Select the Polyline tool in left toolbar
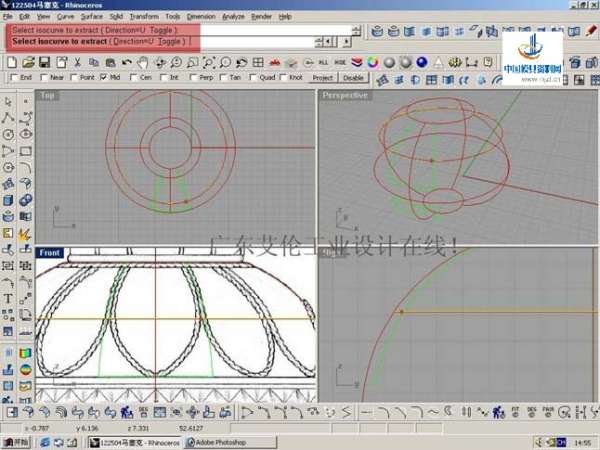Screen dimensions: 600x450 tap(8, 118)
